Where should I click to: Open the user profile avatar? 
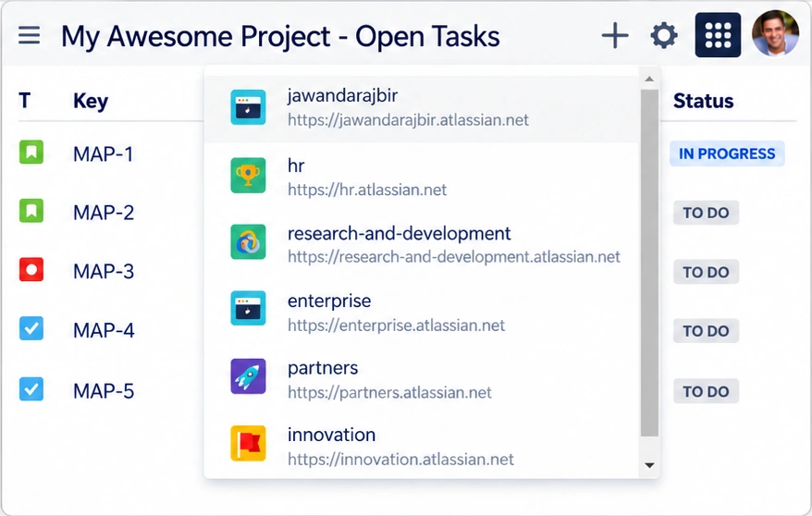pyautogui.click(x=775, y=33)
